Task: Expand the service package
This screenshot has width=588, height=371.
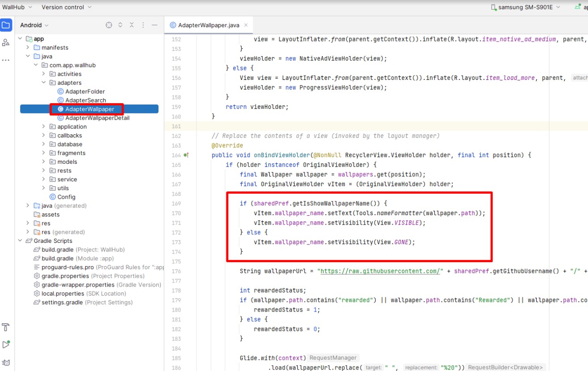Action: 44,179
